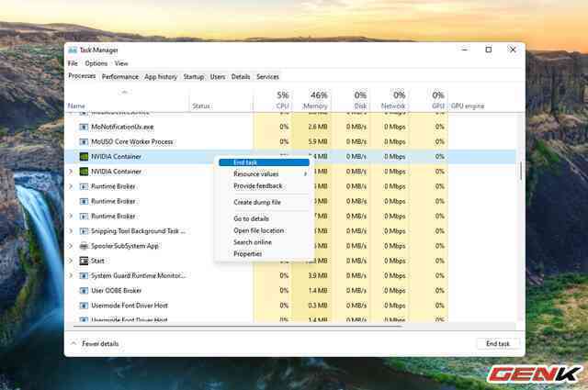Maximize the Task Manager window
This screenshot has width=588, height=390.
pyautogui.click(x=488, y=50)
